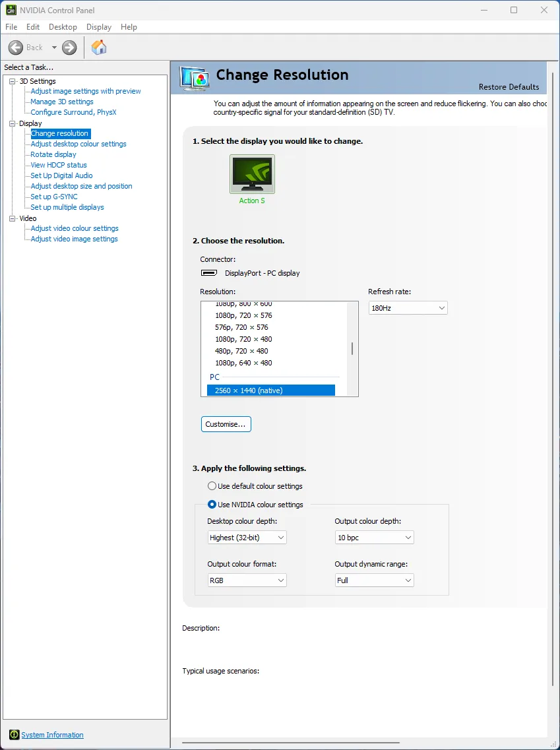Select Use default colour settings
The image size is (560, 750).
point(212,486)
